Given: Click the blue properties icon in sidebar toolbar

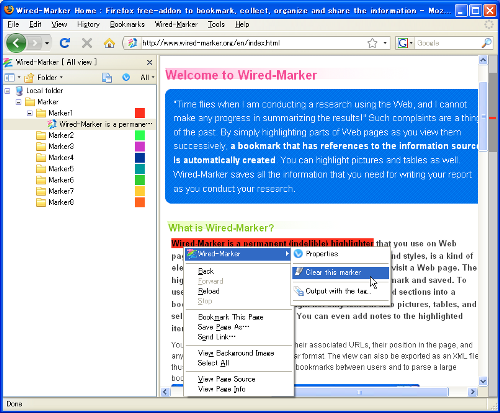Looking at the screenshot, I should tap(126, 77).
